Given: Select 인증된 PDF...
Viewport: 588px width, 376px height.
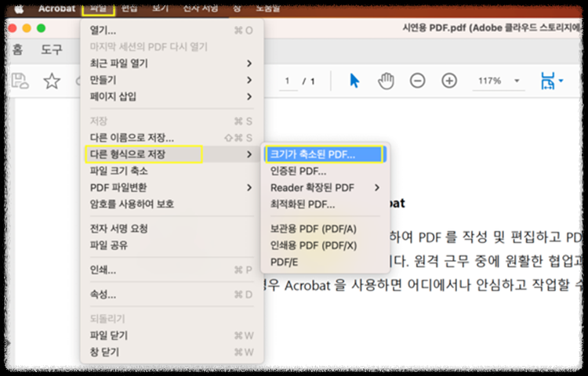Looking at the screenshot, I should pos(325,171).
